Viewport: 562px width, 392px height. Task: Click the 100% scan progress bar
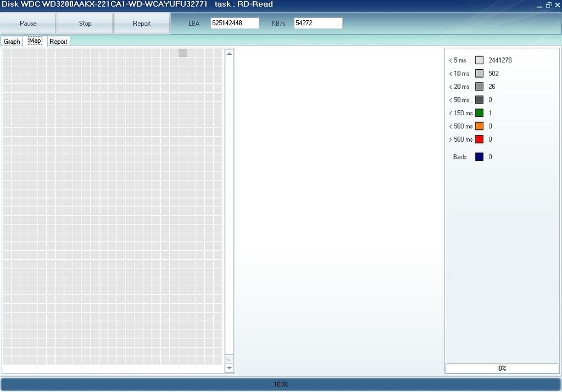[281, 384]
